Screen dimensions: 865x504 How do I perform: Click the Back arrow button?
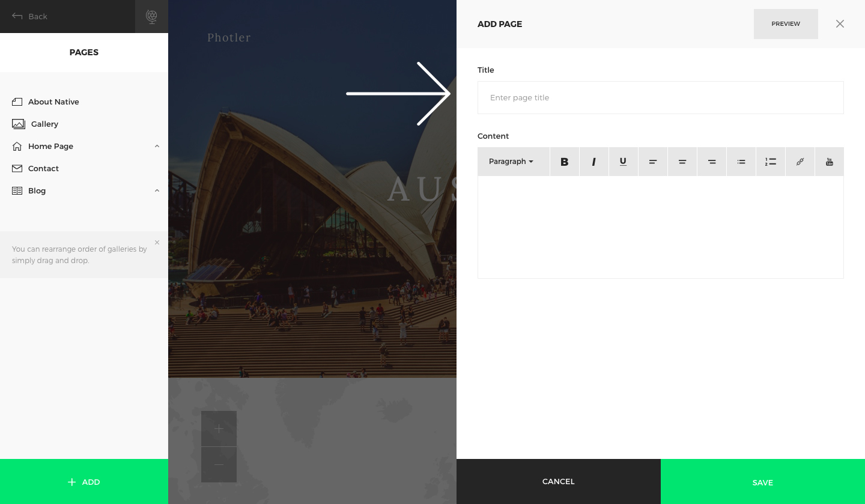29,16
